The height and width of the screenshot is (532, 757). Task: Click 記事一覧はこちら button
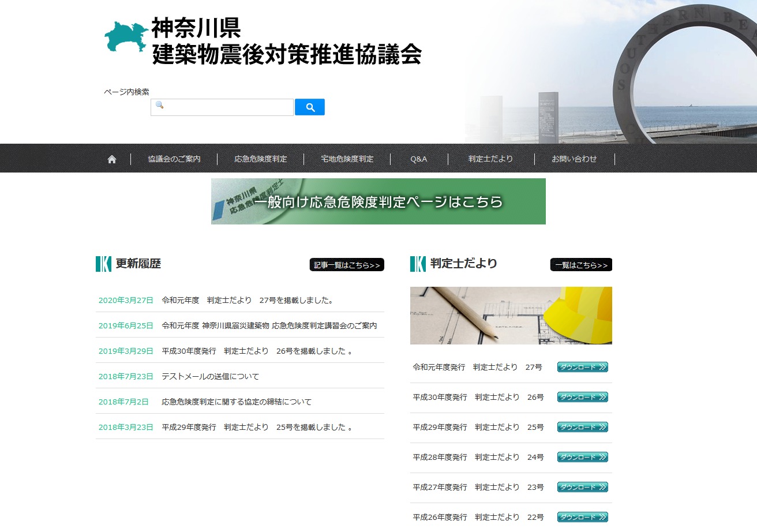(347, 265)
